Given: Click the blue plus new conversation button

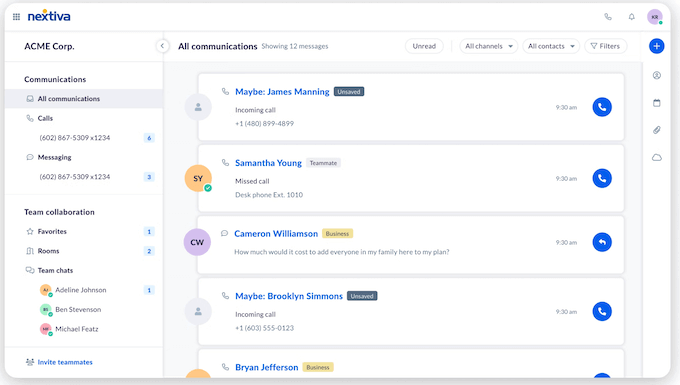Looking at the screenshot, I should click(657, 46).
